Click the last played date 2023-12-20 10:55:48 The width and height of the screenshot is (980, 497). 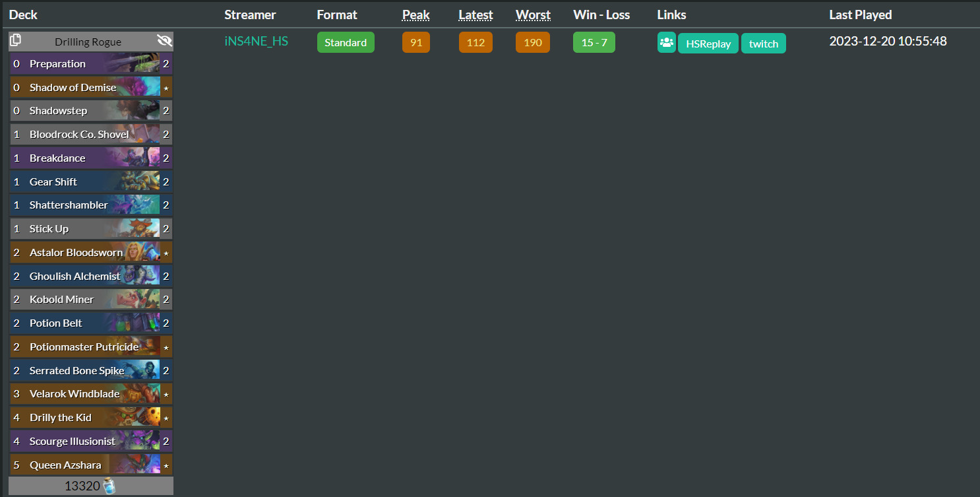click(888, 41)
